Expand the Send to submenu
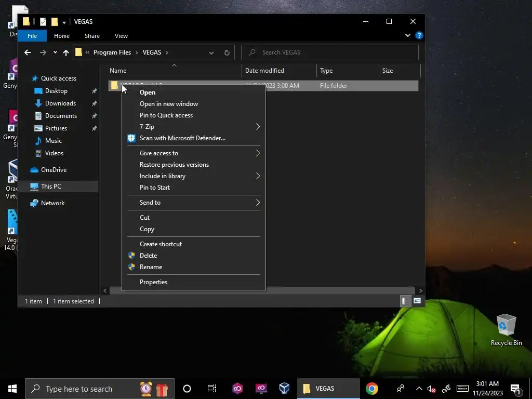Screen dimensions: 532x399 (x=193, y=203)
